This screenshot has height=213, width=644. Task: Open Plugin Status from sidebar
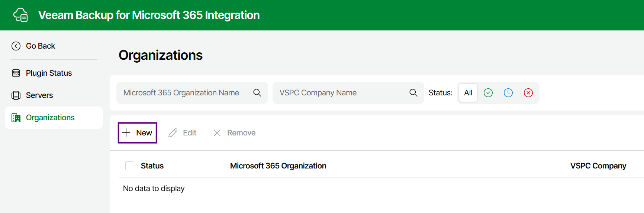[x=49, y=73]
